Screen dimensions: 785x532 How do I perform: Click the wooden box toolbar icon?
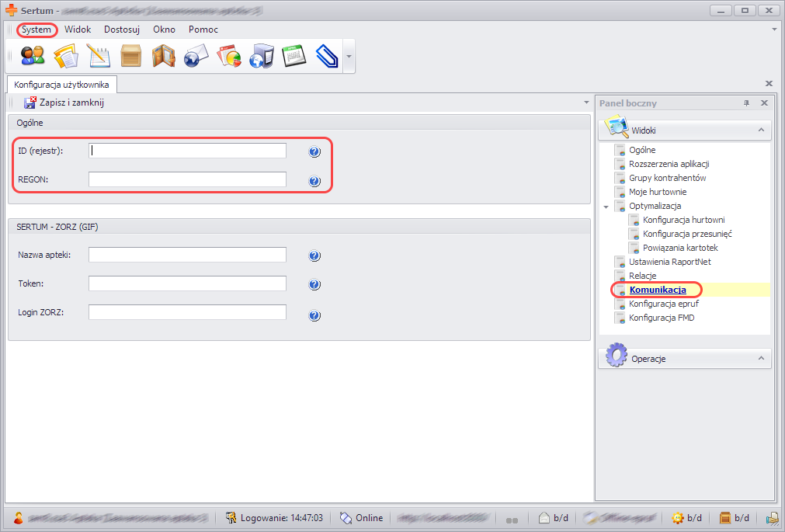(x=130, y=56)
